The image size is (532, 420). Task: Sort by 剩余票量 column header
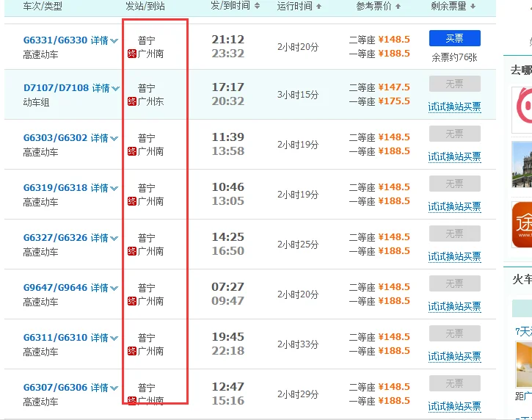(x=453, y=6)
